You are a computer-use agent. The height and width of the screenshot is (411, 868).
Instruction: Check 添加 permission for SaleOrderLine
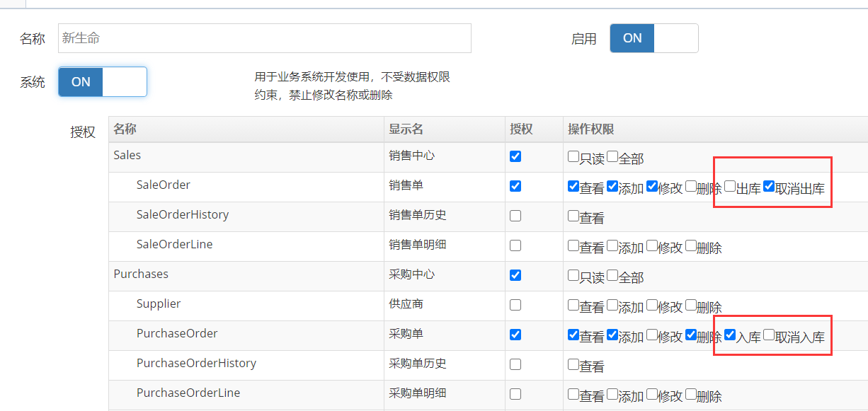click(x=612, y=246)
